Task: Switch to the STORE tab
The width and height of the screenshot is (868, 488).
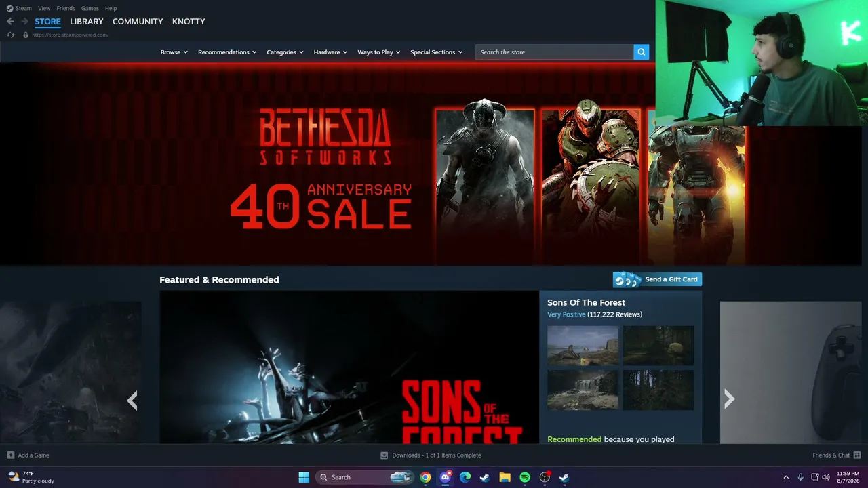Action: 47,22
